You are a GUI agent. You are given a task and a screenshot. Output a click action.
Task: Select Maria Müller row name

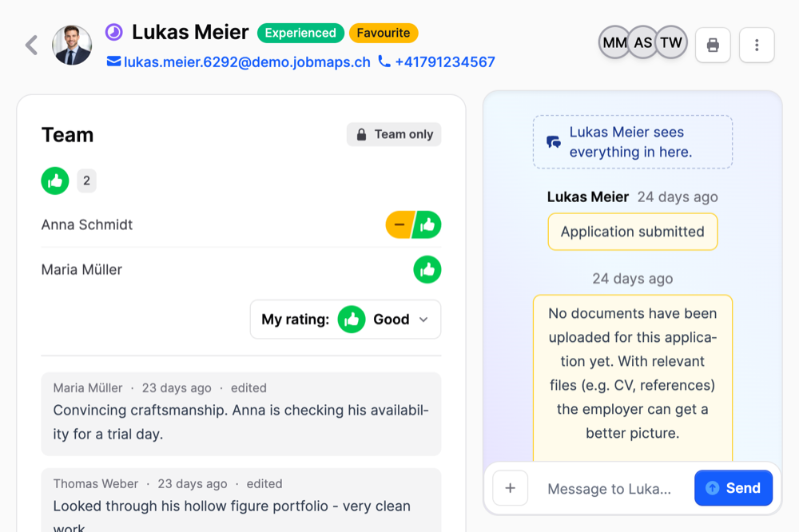click(81, 269)
